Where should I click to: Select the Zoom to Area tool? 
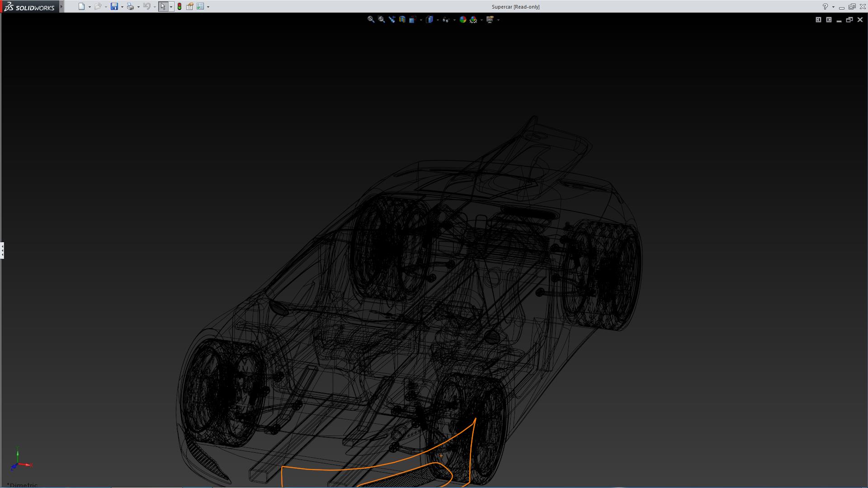pyautogui.click(x=381, y=19)
